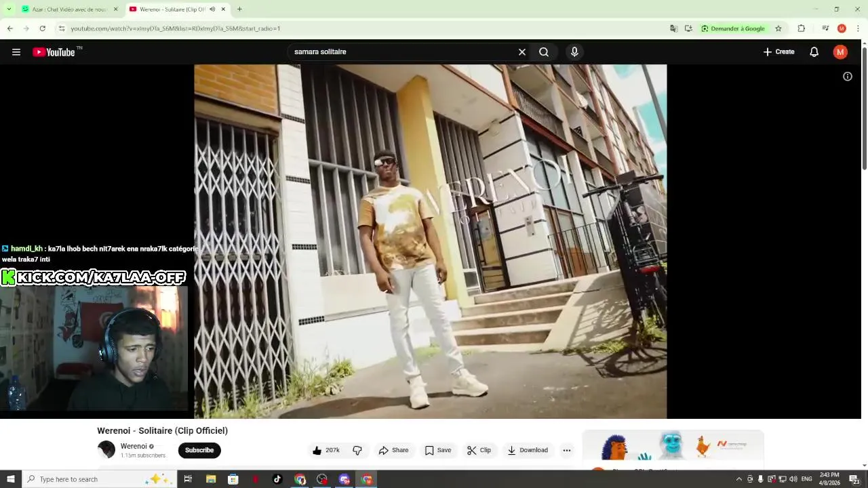The image size is (868, 488).
Task: Save the video to a playlist
Action: tap(438, 450)
